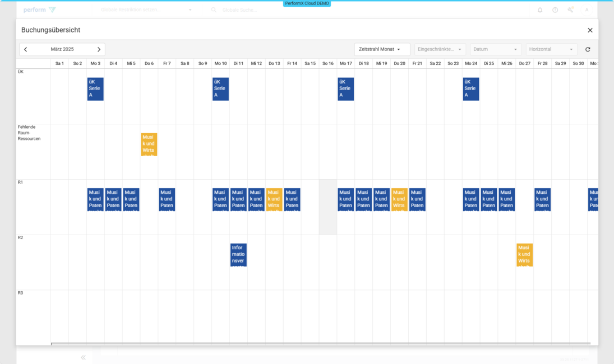
Task: Open the Horizontal orientation dropdown
Action: pyautogui.click(x=551, y=49)
